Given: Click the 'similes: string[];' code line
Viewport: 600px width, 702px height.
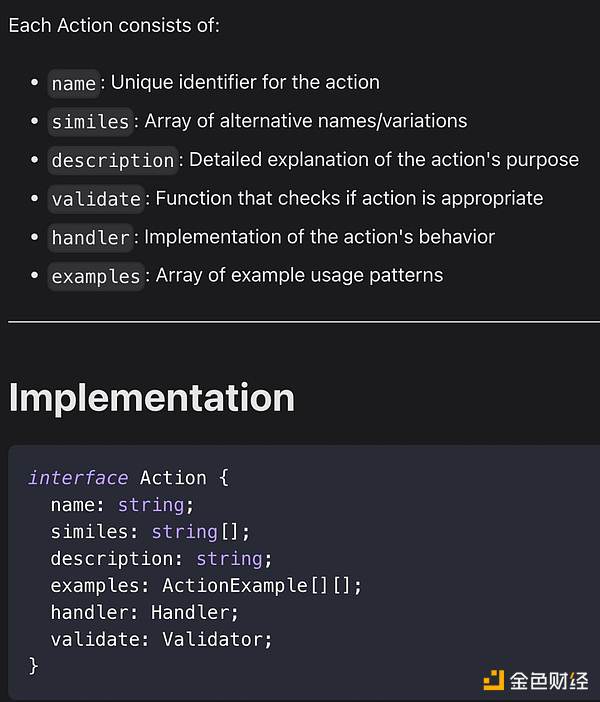Looking at the screenshot, I should coord(150,532).
